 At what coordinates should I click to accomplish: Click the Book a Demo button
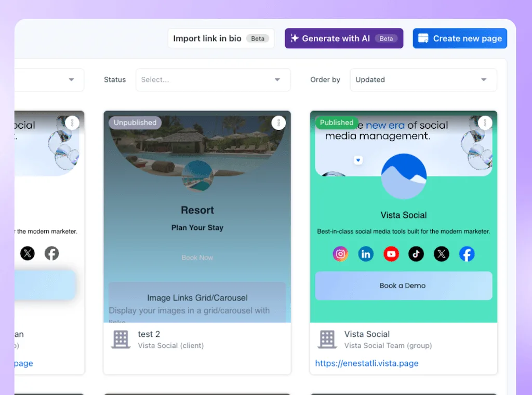point(403,285)
